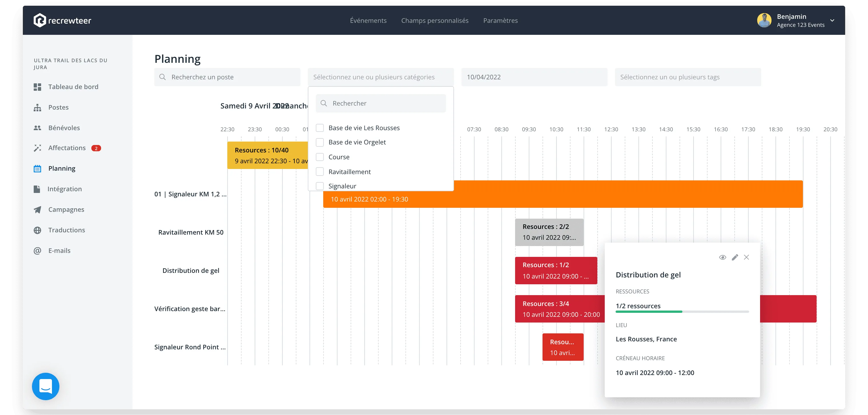868x415 pixels.
Task: Select the yellow Resources 10/40 block
Action: coord(268,155)
